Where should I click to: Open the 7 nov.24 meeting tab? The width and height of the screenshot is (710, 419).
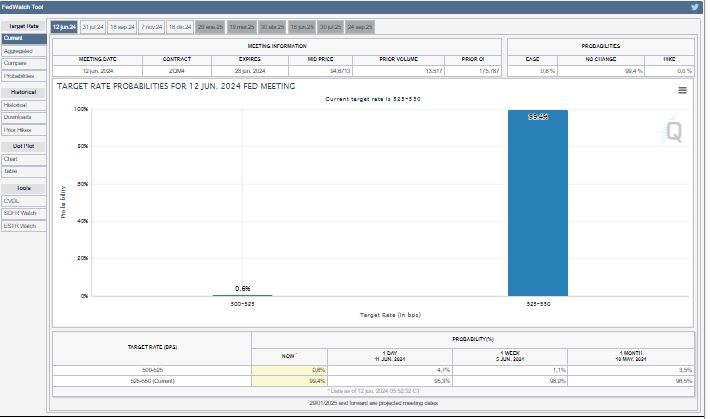click(x=152, y=25)
